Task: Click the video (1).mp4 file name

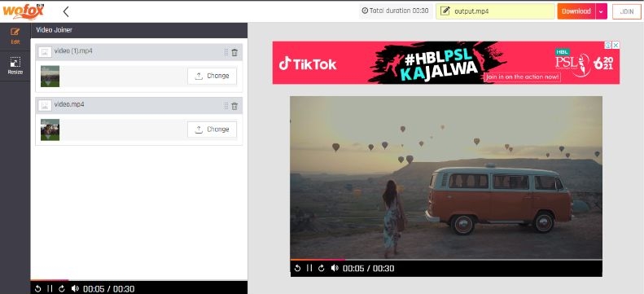Action: point(73,51)
